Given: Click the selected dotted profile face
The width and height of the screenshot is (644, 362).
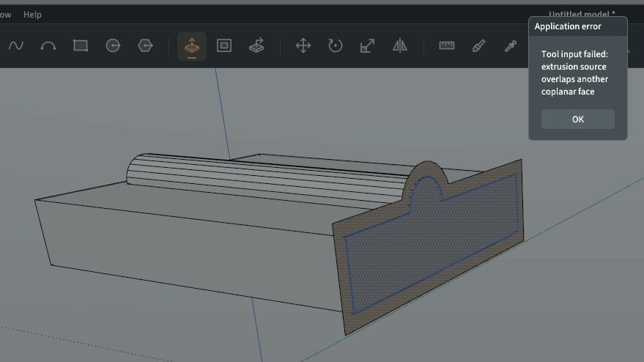Looking at the screenshot, I should (432, 243).
